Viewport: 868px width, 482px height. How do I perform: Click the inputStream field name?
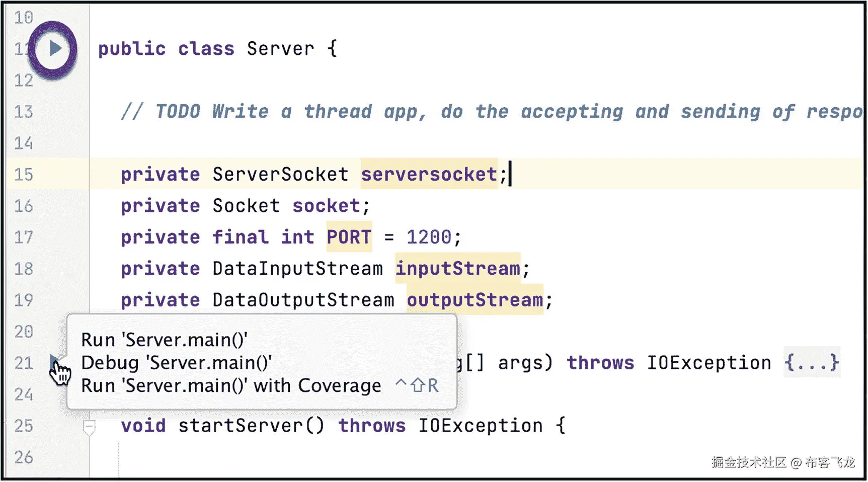pos(457,269)
